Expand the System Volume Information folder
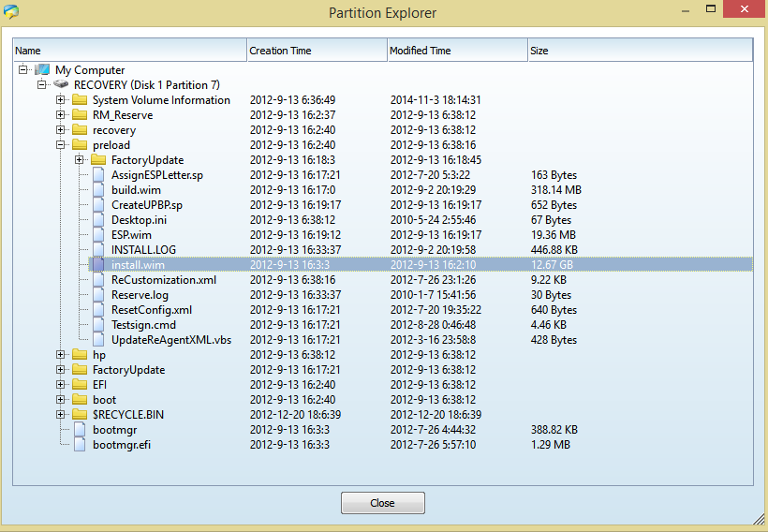This screenshot has width=768, height=532. click(x=60, y=100)
